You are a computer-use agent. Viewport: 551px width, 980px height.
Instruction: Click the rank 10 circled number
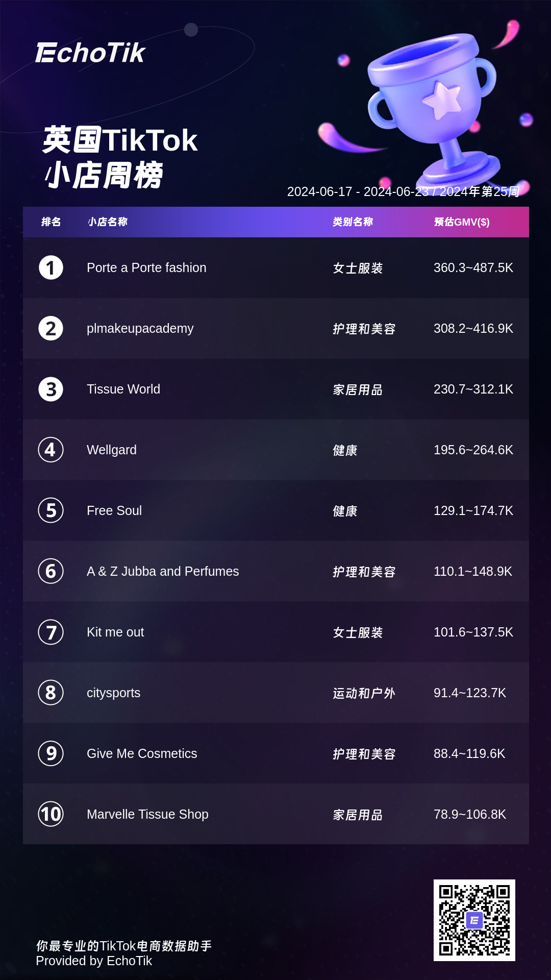click(51, 814)
